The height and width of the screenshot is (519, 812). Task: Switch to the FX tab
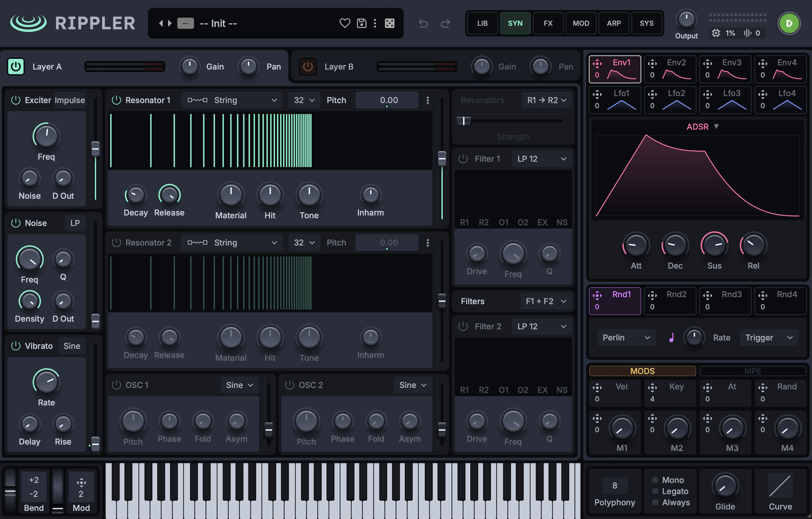point(548,23)
